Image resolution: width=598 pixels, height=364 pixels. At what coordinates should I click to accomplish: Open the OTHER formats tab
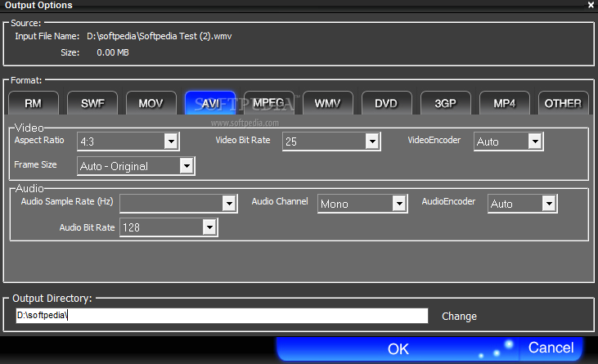563,103
